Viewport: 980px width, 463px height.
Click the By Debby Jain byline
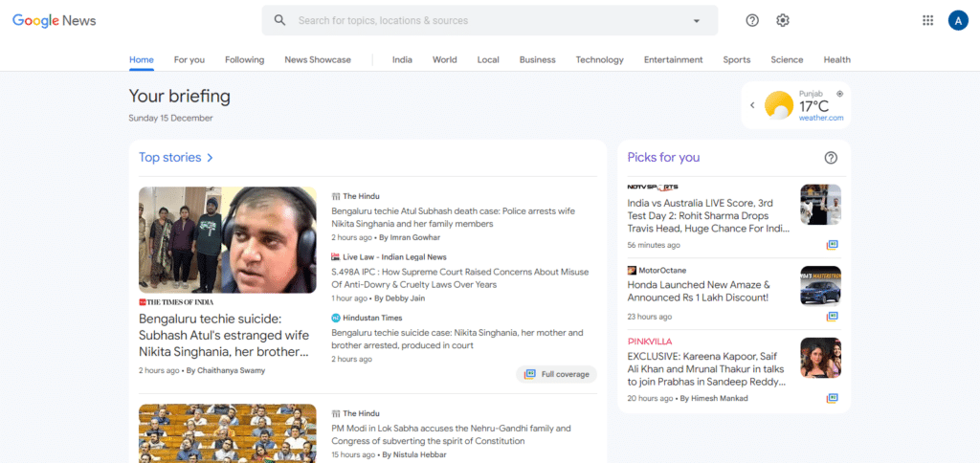point(399,298)
